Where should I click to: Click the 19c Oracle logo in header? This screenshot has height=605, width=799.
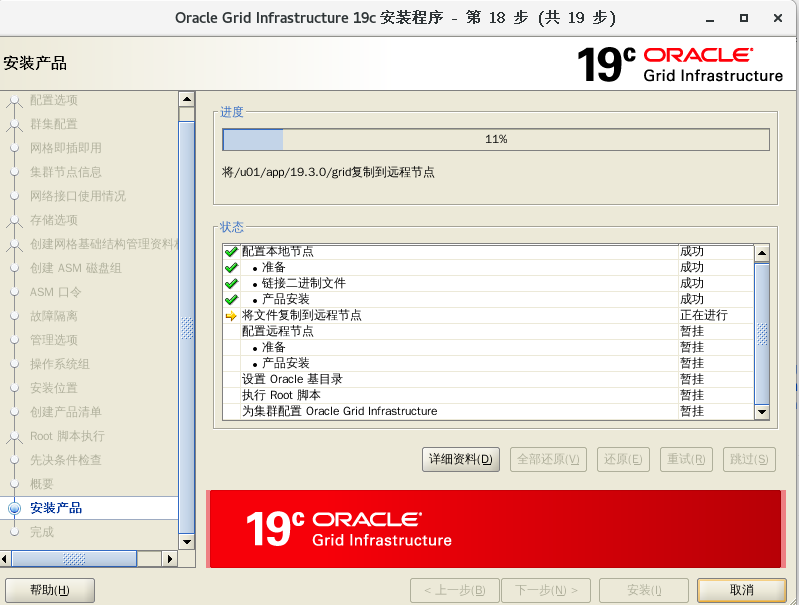[x=680, y=65]
